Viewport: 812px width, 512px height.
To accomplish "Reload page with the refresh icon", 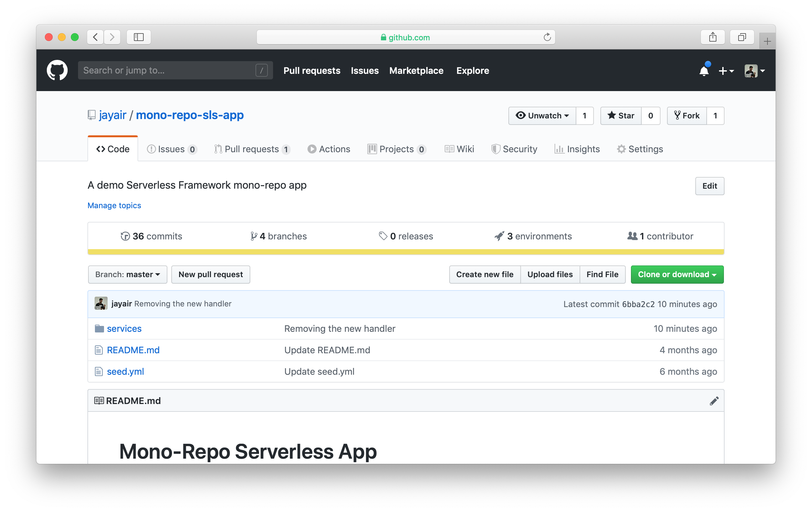I will 547,37.
